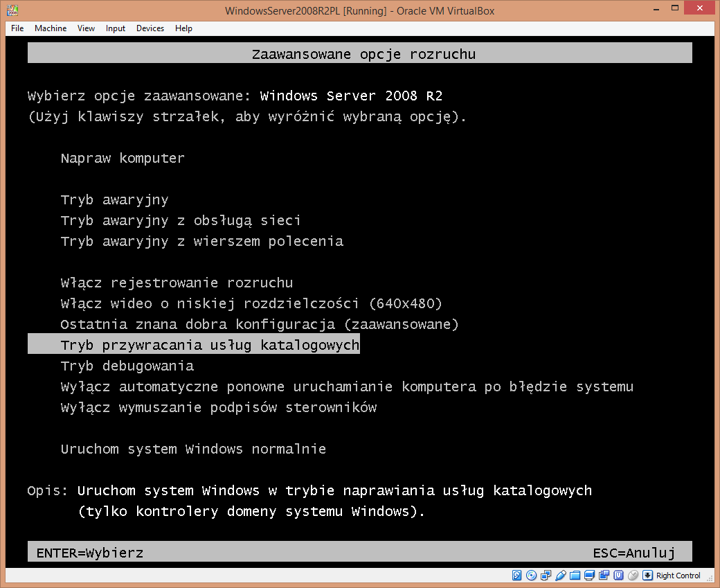Screen dimensions: 720x588
Task: Select 'Włącz rejestrowanie rozruchu' option
Action: pyautogui.click(x=177, y=283)
